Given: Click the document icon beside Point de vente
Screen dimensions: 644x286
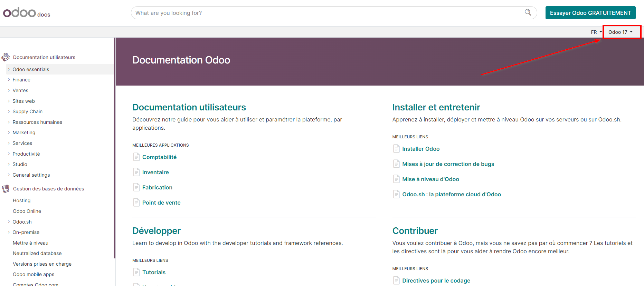Looking at the screenshot, I should (x=136, y=203).
